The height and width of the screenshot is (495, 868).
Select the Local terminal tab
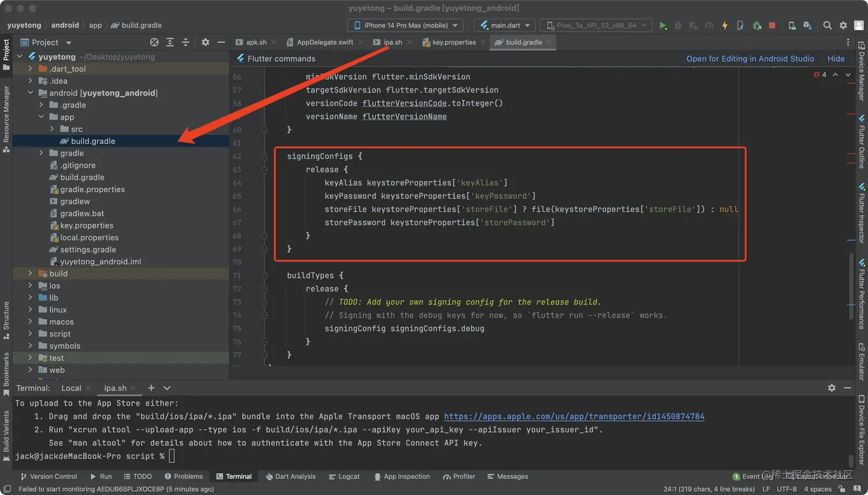tap(71, 388)
